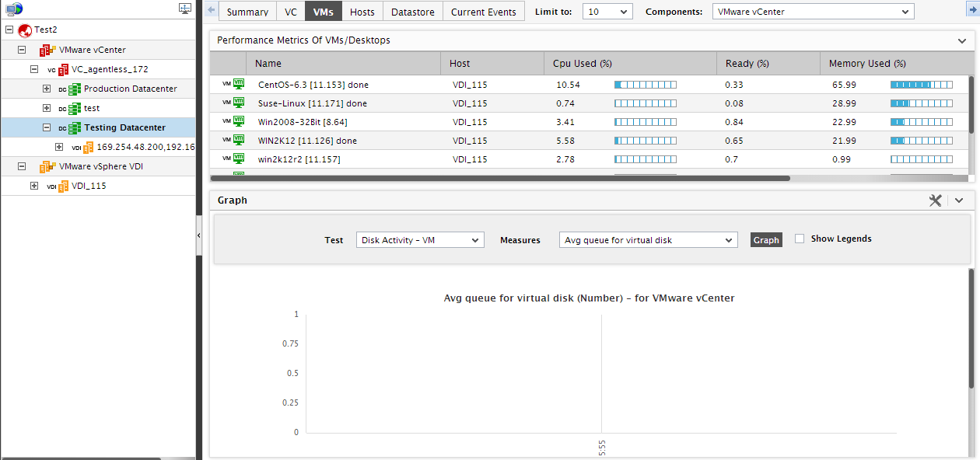Click the VM name CentOS-6.3 [11.153] done
This screenshot has height=460, width=980.
[x=313, y=85]
